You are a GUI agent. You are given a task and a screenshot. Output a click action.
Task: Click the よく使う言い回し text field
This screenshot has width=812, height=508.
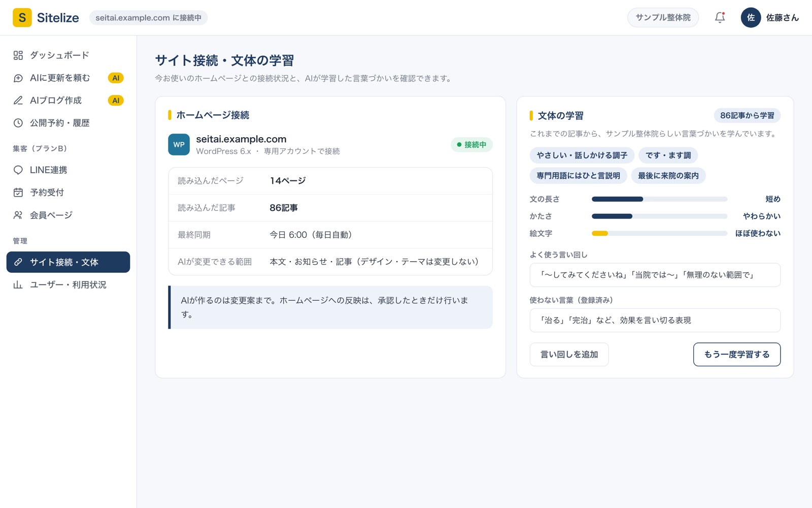pyautogui.click(x=655, y=275)
